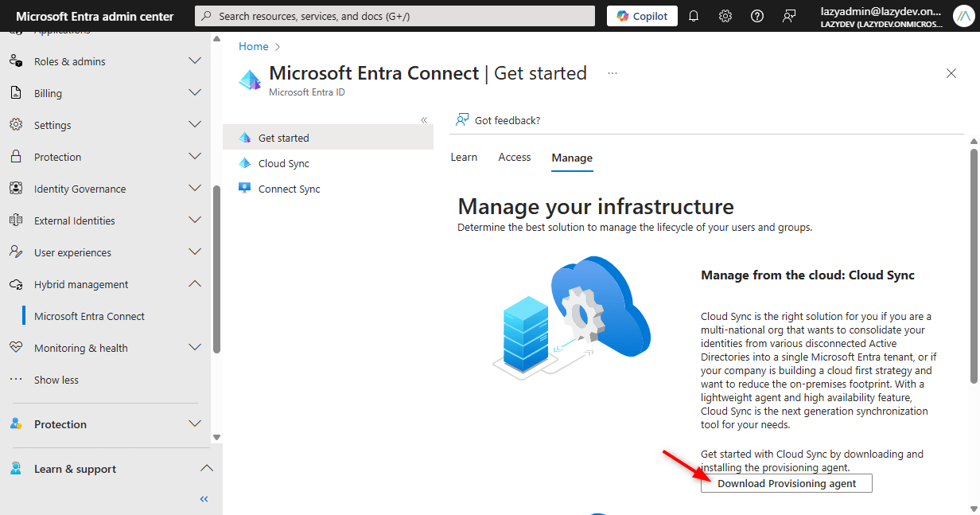Open the Copilot button

coord(642,16)
